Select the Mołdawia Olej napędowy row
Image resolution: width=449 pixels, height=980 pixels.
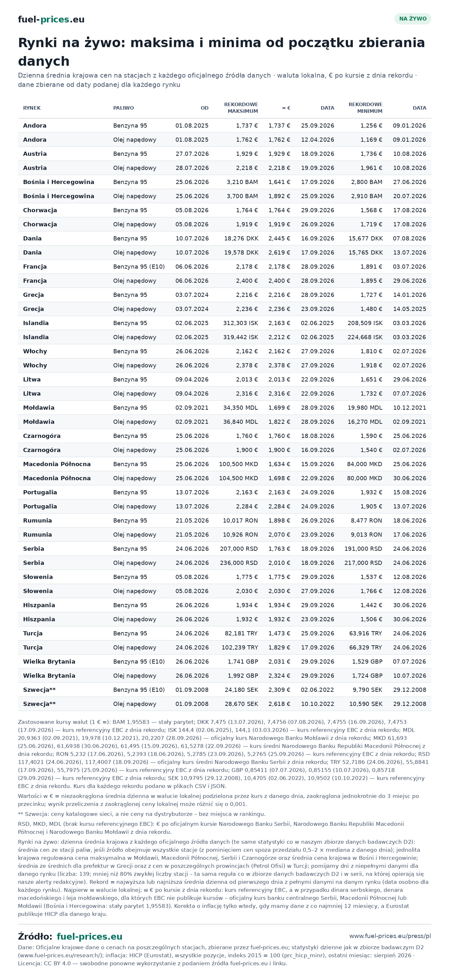click(224, 422)
